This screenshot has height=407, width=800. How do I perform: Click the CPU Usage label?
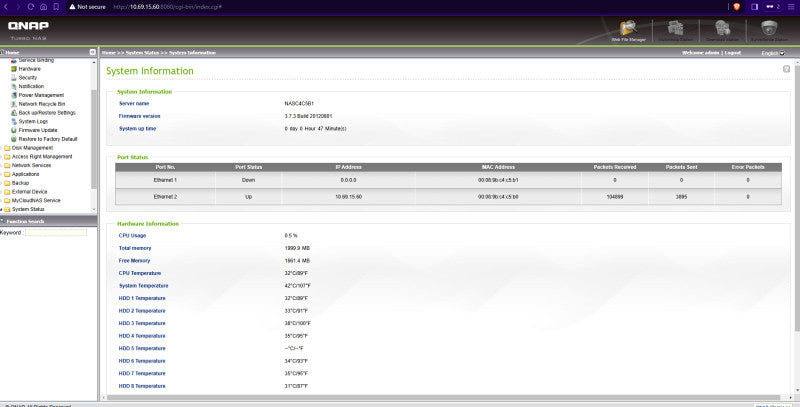[x=132, y=236]
